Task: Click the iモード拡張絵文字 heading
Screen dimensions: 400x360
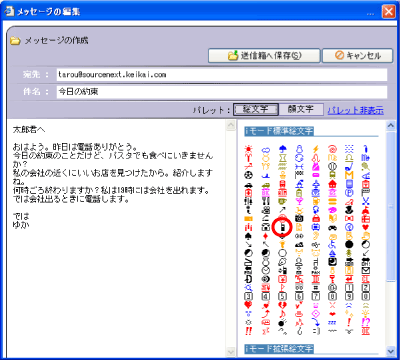Action: point(279,349)
